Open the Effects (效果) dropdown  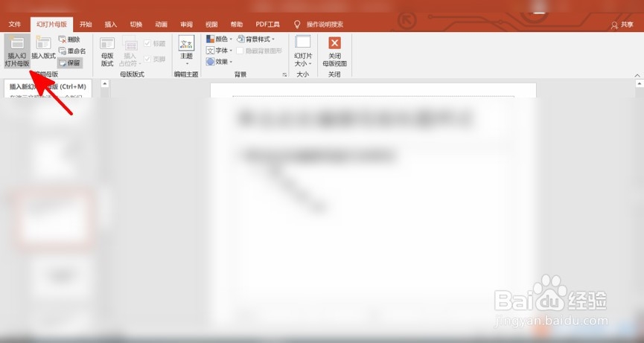220,62
